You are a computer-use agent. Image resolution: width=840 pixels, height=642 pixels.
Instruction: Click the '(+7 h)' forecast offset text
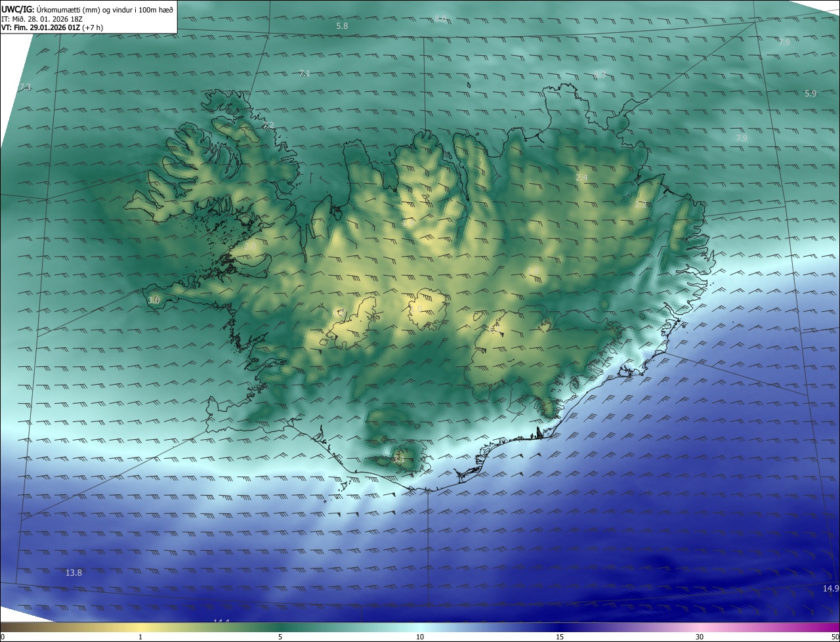(93, 28)
